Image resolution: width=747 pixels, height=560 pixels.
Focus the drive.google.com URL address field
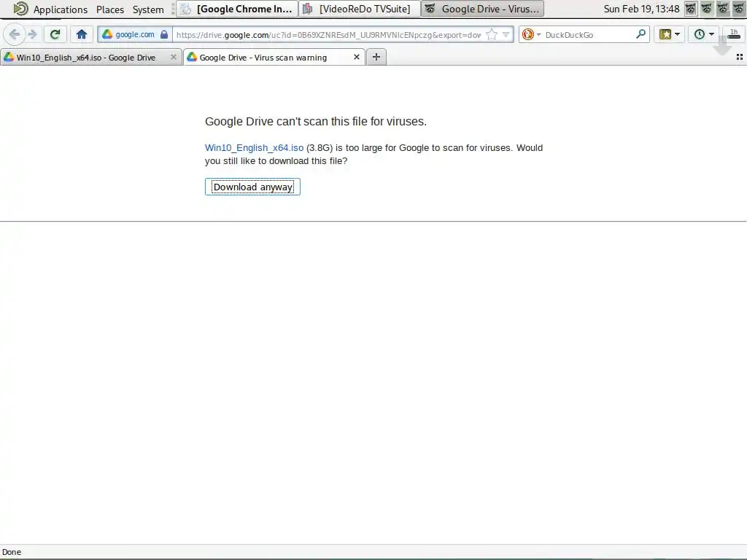(x=329, y=35)
